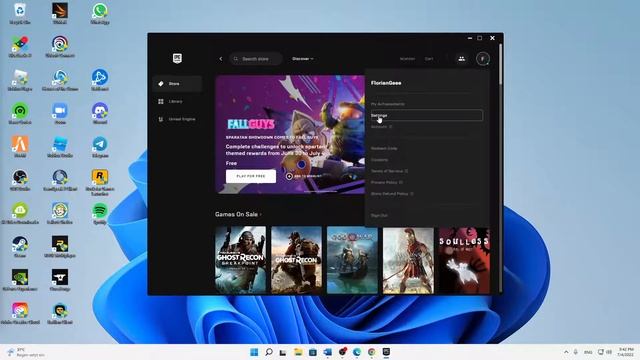Click the profile avatar button
This screenshot has width=640, height=360.
(483, 59)
